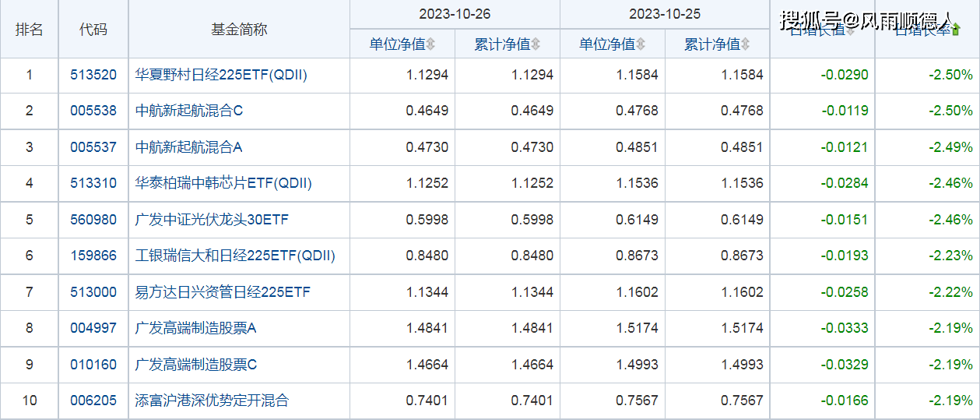
Task: Open fund code 513520
Action: pyautogui.click(x=93, y=76)
